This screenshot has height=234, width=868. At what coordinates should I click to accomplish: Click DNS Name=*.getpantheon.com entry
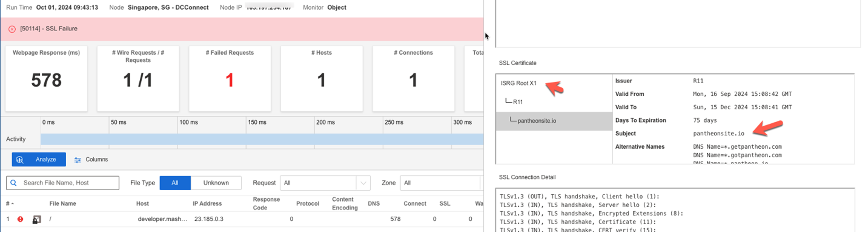[x=737, y=147]
